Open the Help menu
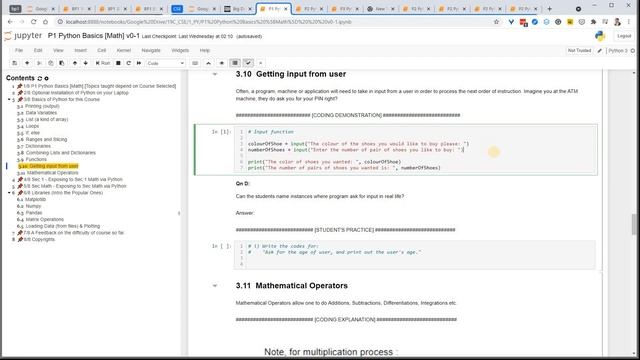 [x=204, y=50]
